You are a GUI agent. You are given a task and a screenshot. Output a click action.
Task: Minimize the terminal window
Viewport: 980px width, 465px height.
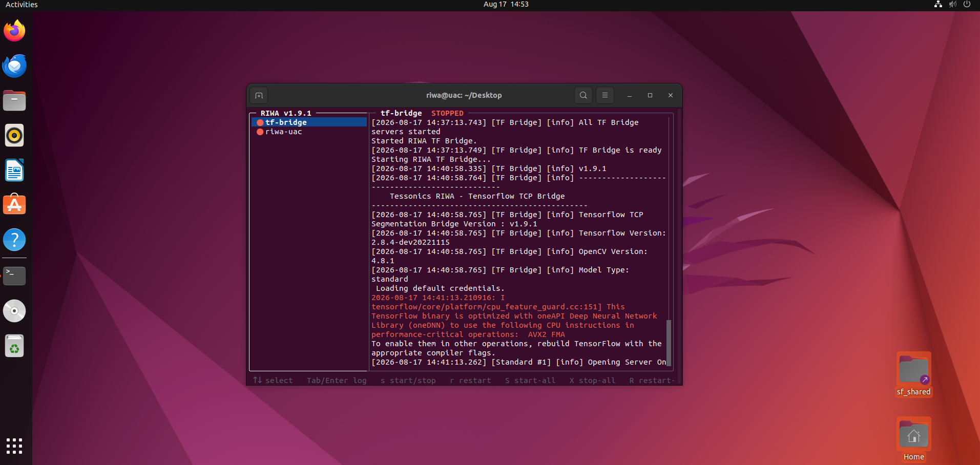(x=630, y=95)
